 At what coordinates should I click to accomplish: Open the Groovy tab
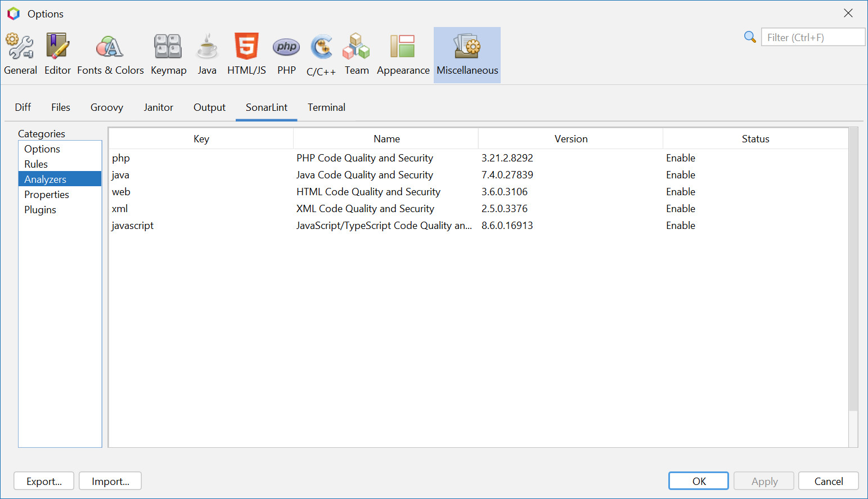[x=106, y=107]
